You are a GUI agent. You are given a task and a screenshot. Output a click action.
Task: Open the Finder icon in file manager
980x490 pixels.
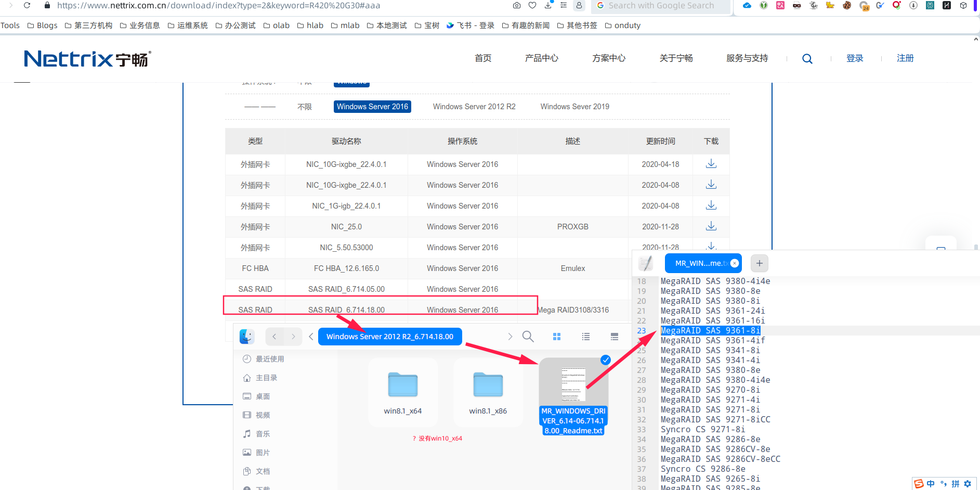246,337
